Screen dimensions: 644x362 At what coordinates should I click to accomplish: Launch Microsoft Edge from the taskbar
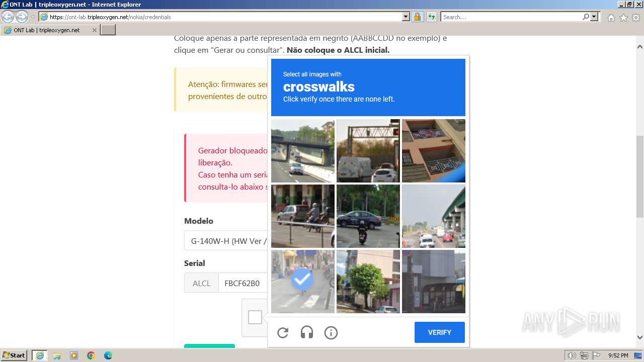tap(108, 355)
